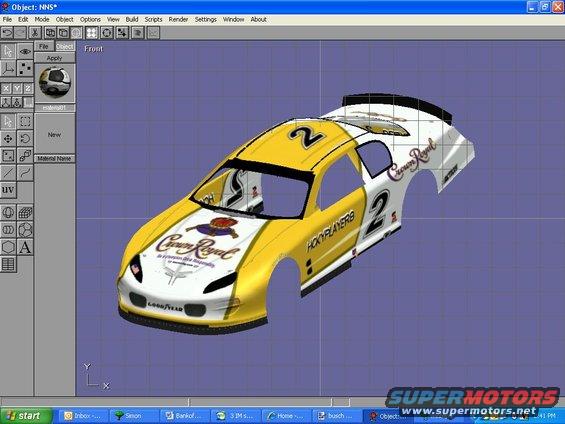Viewport: 565px width, 424px height.
Task: Switch to busch taskbar window
Action: tap(337, 416)
